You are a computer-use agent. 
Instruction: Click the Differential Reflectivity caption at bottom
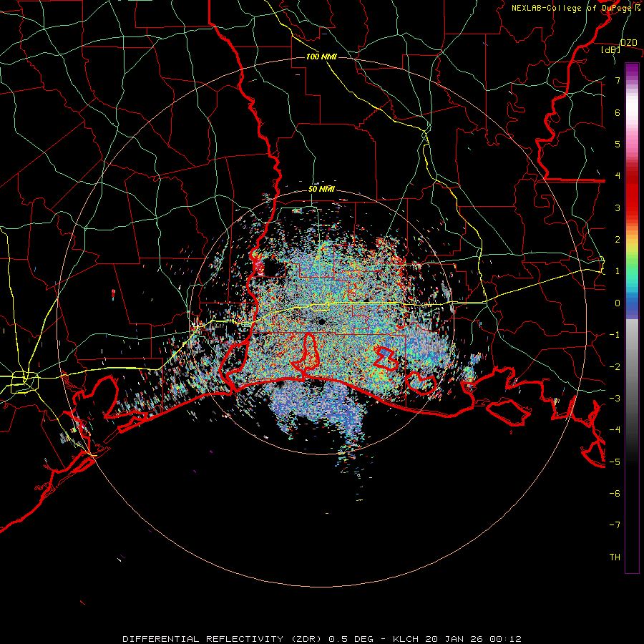pyautogui.click(x=322, y=639)
